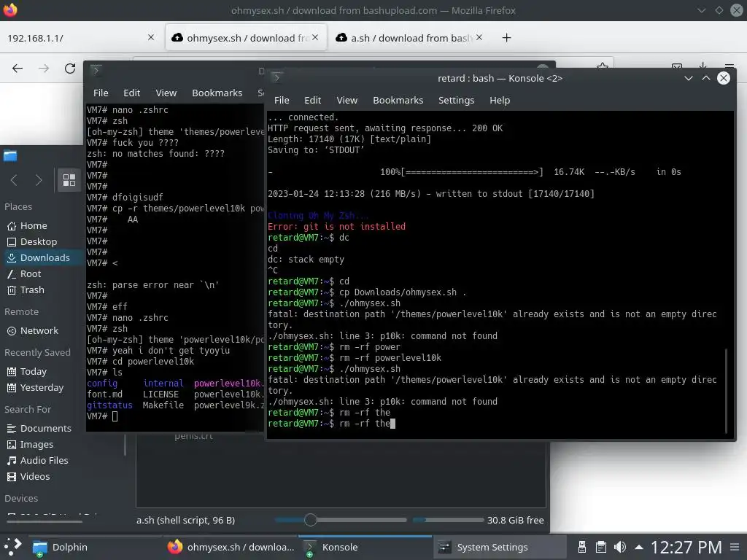The image size is (747, 560).
Task: Open the panel menu hamburger icon
Action: coord(735,547)
